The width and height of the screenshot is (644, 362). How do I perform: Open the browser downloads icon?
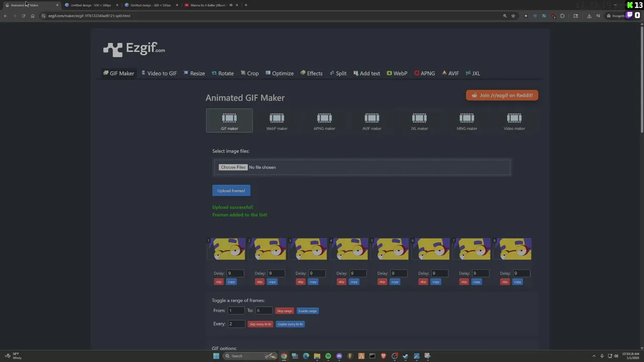(x=589, y=16)
